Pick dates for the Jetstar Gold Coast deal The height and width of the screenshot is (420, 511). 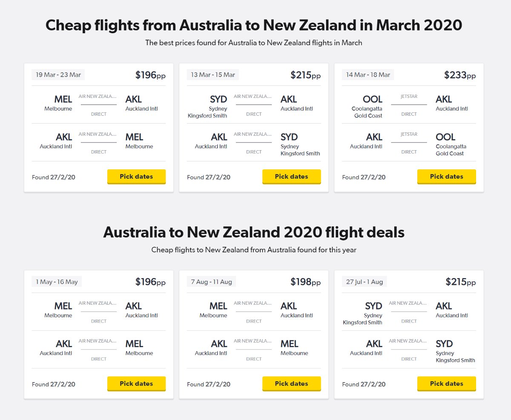pyautogui.click(x=446, y=177)
